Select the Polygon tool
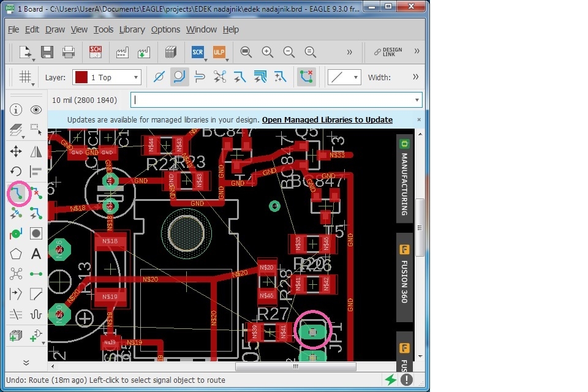The image size is (588, 392). (16, 254)
